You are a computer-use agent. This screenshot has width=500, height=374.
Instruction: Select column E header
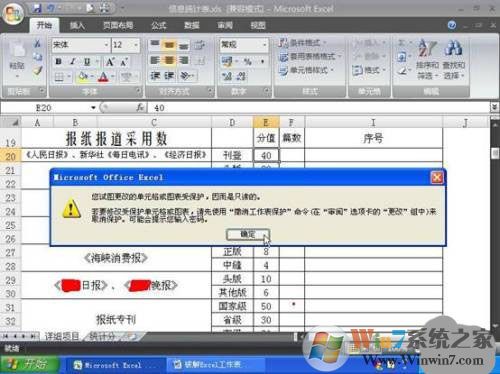[x=266, y=122]
